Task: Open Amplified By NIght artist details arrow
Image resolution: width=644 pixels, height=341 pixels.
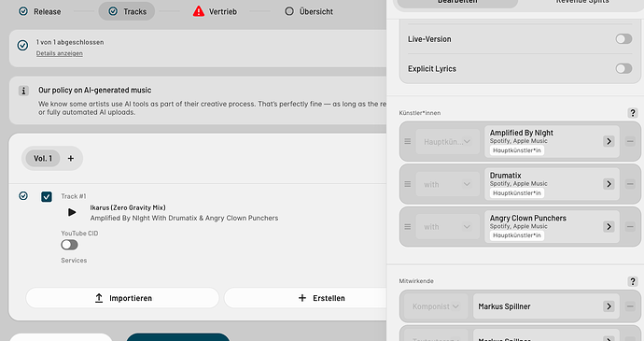Action: [x=609, y=141]
